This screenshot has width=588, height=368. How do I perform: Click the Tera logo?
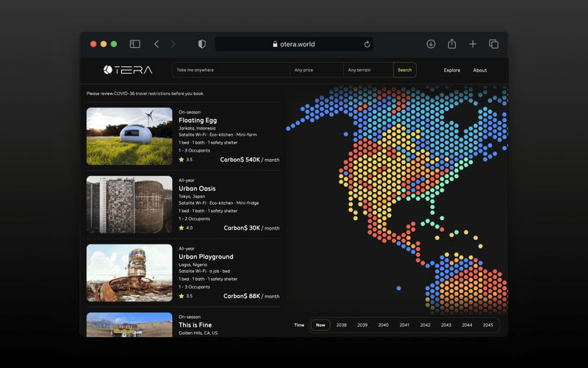click(x=128, y=70)
